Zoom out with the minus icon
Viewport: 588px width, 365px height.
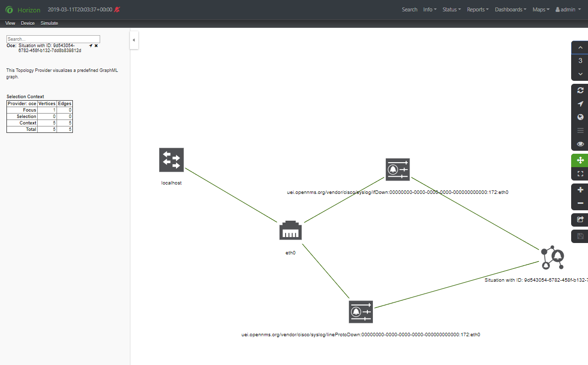point(580,203)
